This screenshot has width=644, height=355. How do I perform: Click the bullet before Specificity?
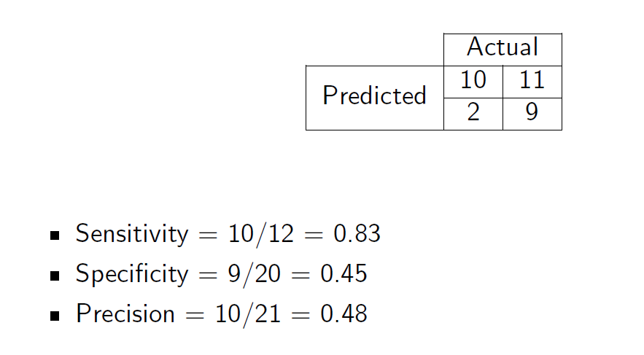[55, 276]
